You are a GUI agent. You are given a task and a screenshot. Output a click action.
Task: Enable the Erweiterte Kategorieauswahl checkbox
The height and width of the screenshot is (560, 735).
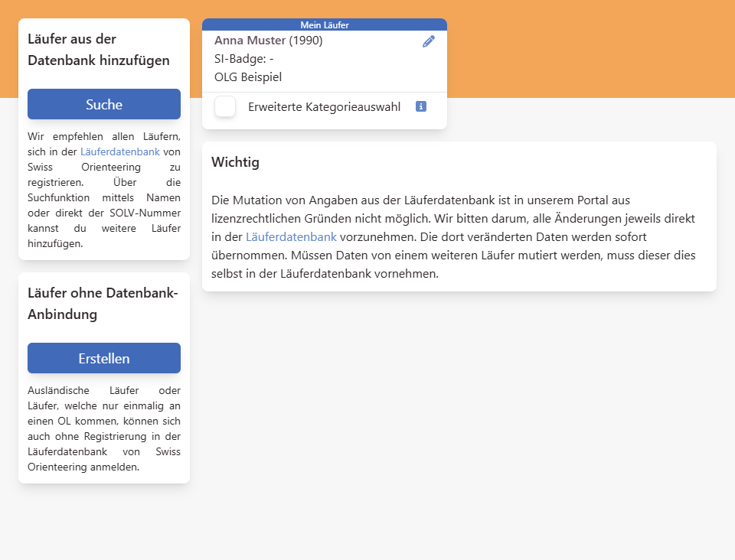225,106
